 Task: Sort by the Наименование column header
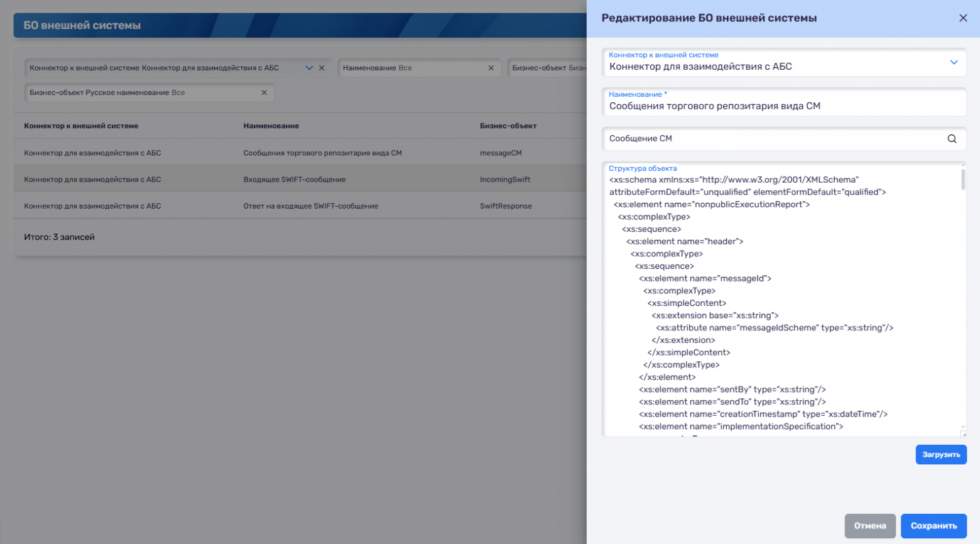coord(271,126)
